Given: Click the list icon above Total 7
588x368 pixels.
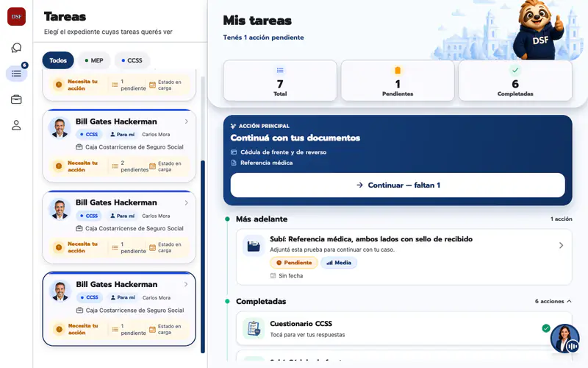Looking at the screenshot, I should pyautogui.click(x=280, y=70).
